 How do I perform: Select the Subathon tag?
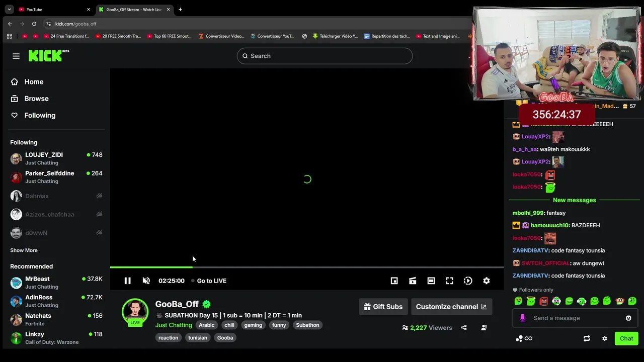click(x=307, y=325)
